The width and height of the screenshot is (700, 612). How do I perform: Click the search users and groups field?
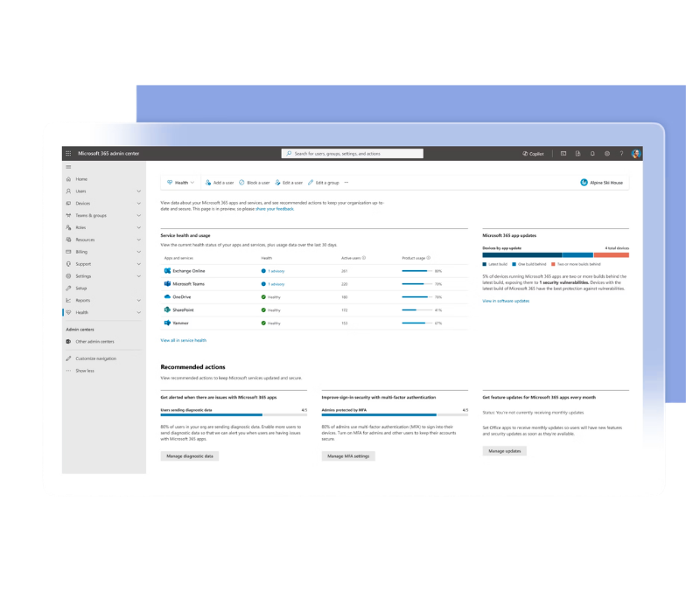pos(352,153)
